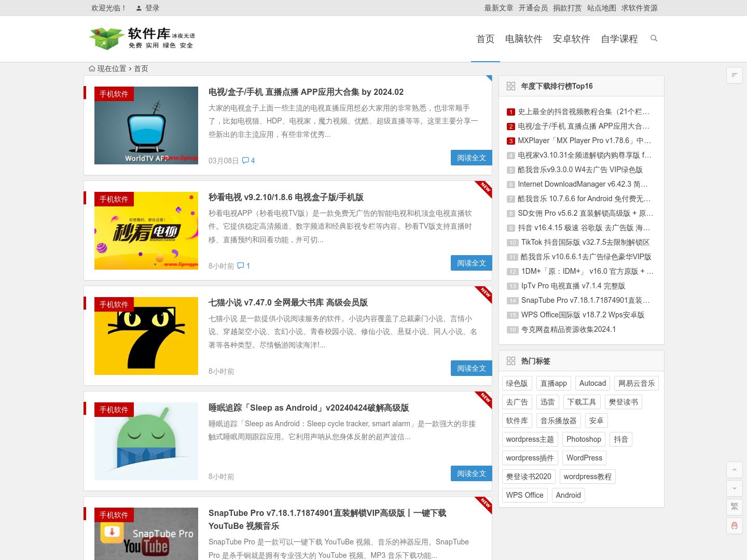Screen dimensions: 747x560
Task: Open 电脑软件 navigation menu
Action: coord(524,39)
